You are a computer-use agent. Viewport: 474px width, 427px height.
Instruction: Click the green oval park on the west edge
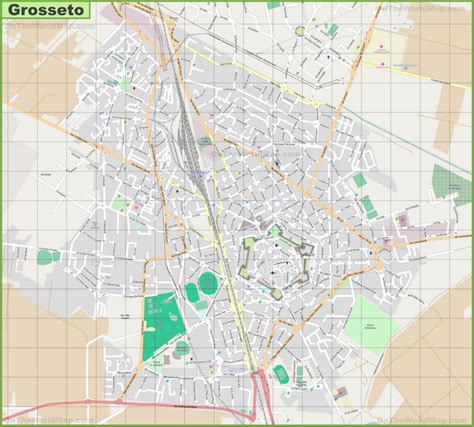coord(45,257)
